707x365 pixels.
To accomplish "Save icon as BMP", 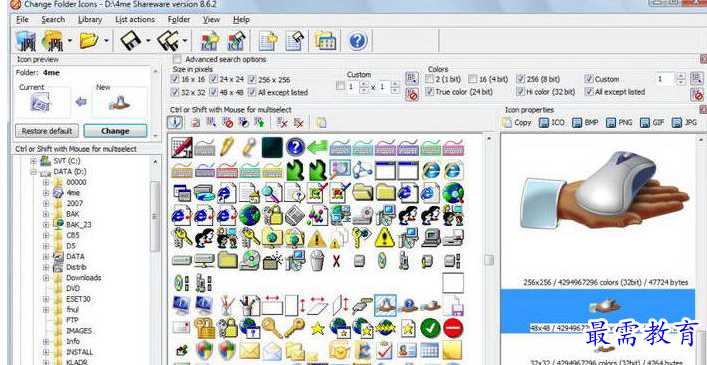I will tap(585, 122).
